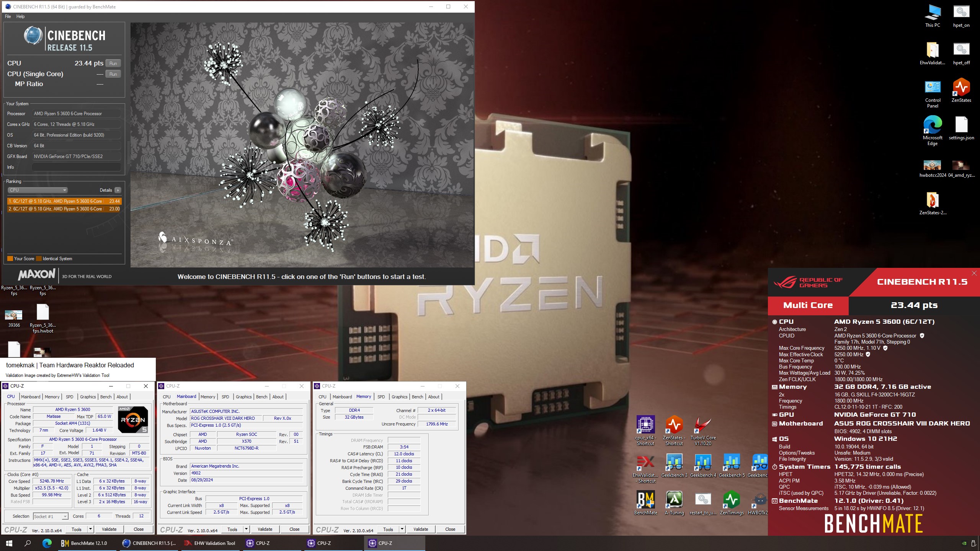This screenshot has width=980, height=551.
Task: Open SPD tab in first CPU-Z window
Action: pyautogui.click(x=69, y=397)
